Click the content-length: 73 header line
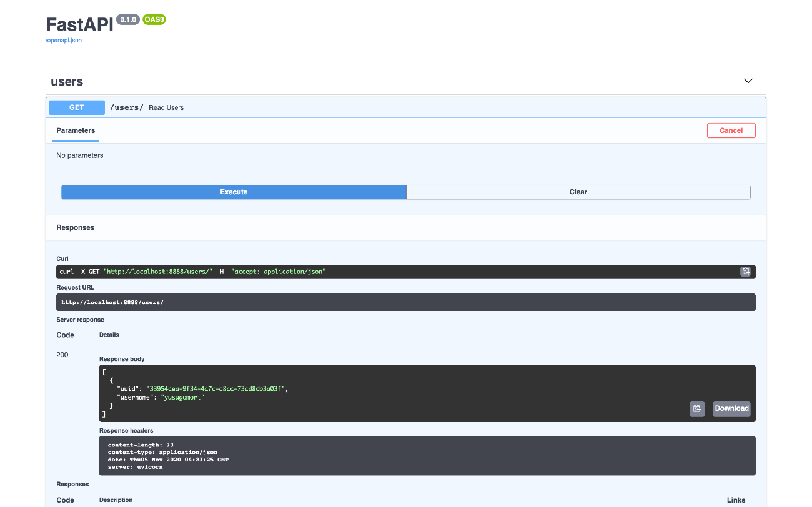 (x=141, y=445)
